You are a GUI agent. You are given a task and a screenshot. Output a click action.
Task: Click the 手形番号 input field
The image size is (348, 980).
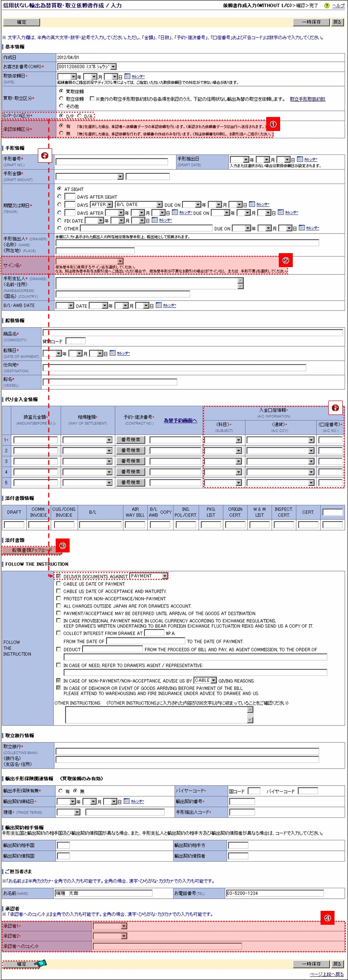point(112,161)
